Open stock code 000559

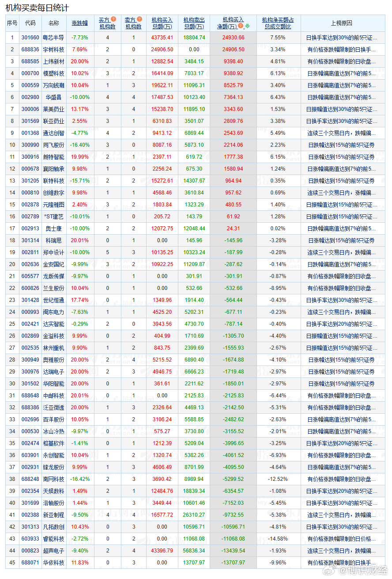pos(30,85)
